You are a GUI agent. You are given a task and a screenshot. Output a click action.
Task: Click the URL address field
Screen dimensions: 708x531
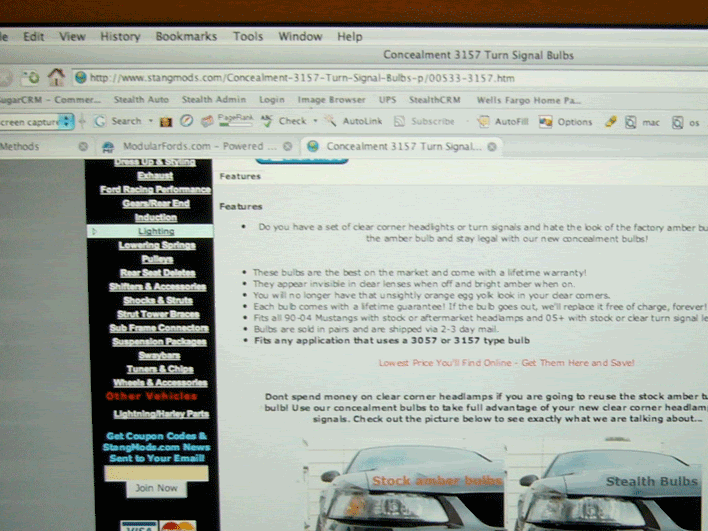pos(389,78)
